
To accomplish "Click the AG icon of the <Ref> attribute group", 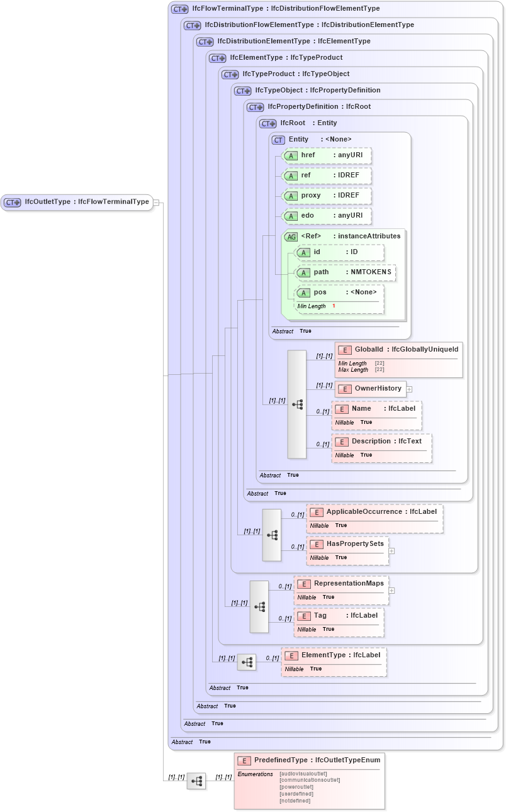I will (x=291, y=236).
